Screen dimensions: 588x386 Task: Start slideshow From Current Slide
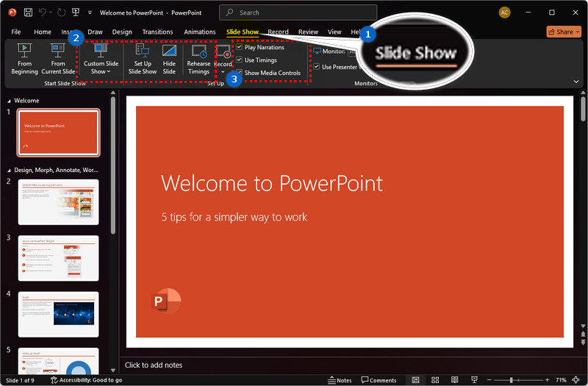coord(58,59)
